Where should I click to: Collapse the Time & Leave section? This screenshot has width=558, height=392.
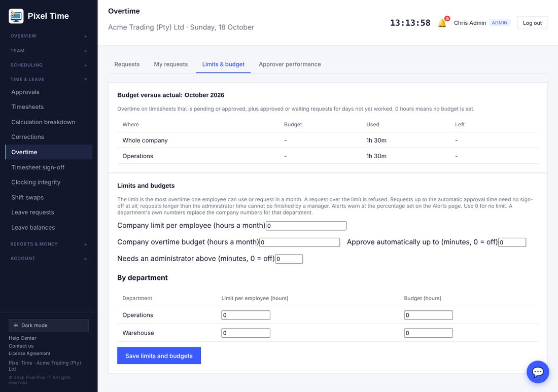pos(49,79)
